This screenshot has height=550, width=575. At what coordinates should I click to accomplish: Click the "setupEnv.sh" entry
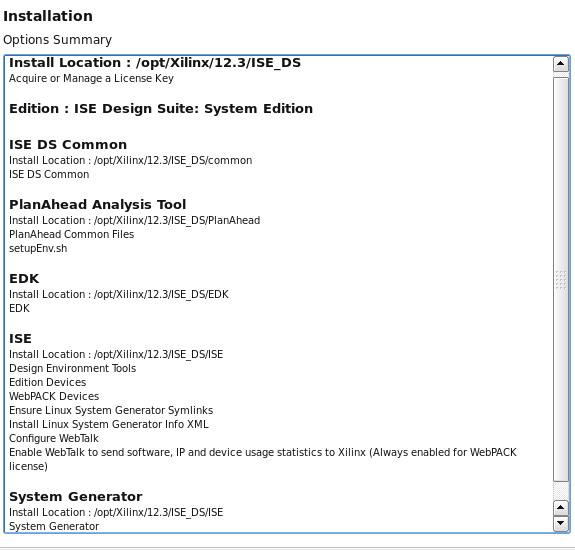(38, 249)
